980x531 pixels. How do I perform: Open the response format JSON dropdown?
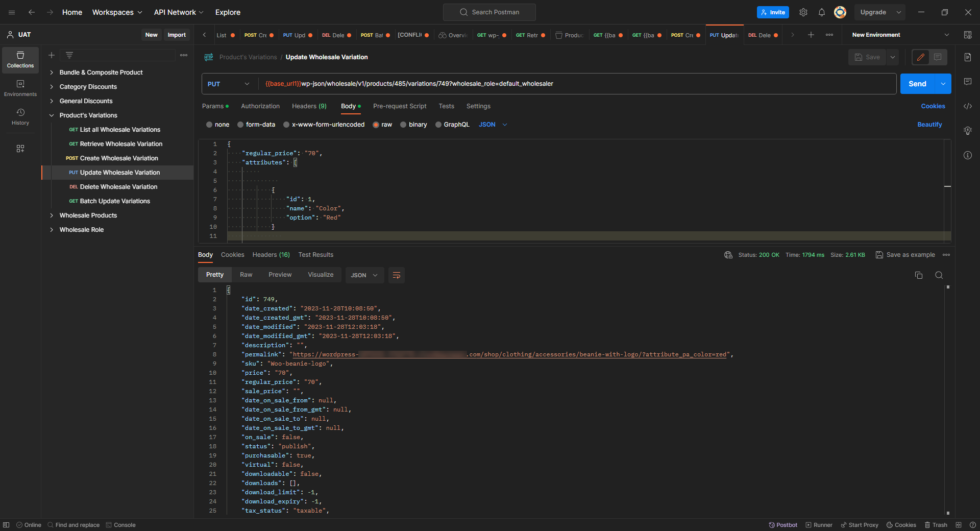(364, 275)
